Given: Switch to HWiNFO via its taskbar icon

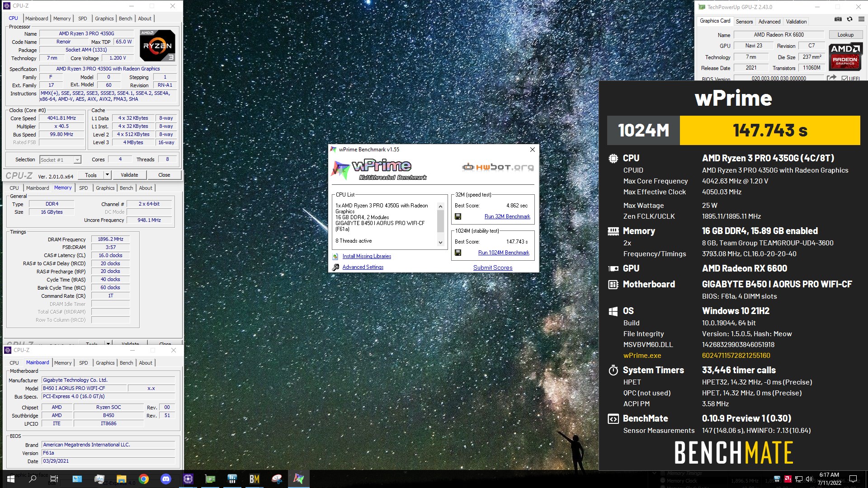Looking at the screenshot, I should (x=232, y=479).
